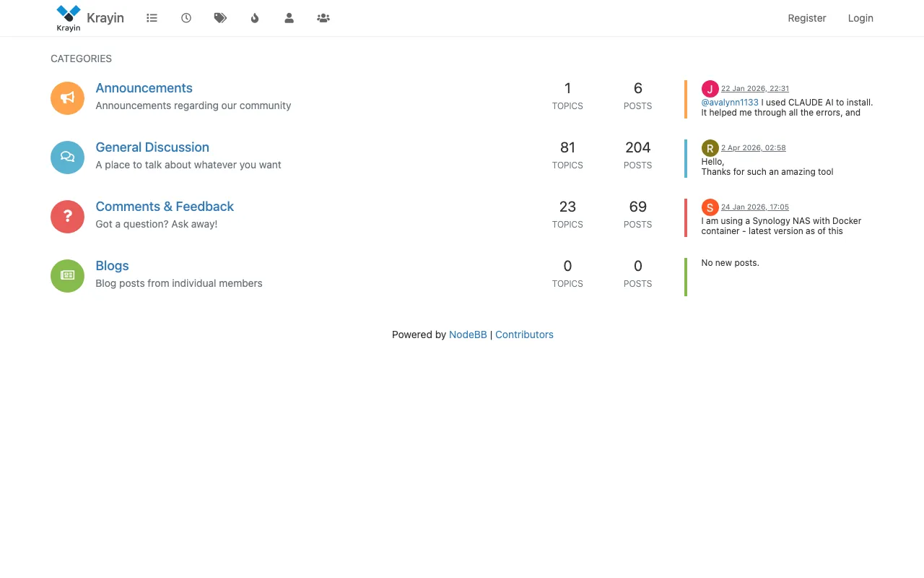This screenshot has height=578, width=924.
Task: Open Popular topics flame icon
Action: [255, 18]
